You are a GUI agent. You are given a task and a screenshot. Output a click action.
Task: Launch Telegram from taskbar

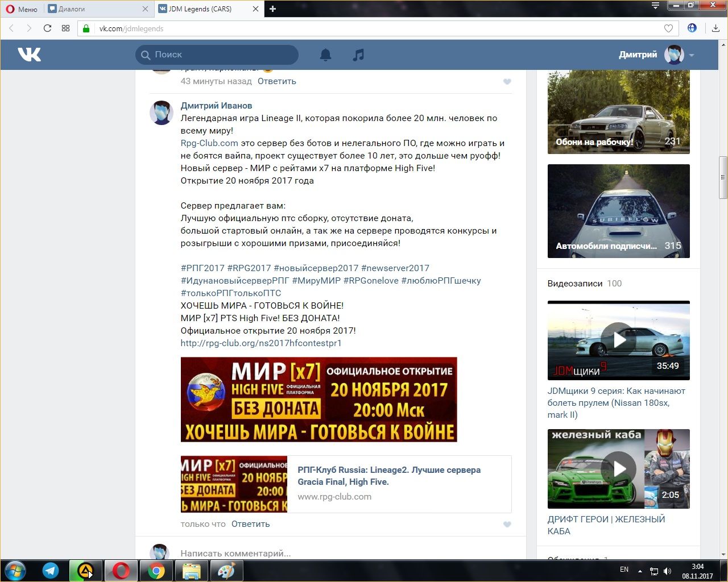(x=51, y=571)
